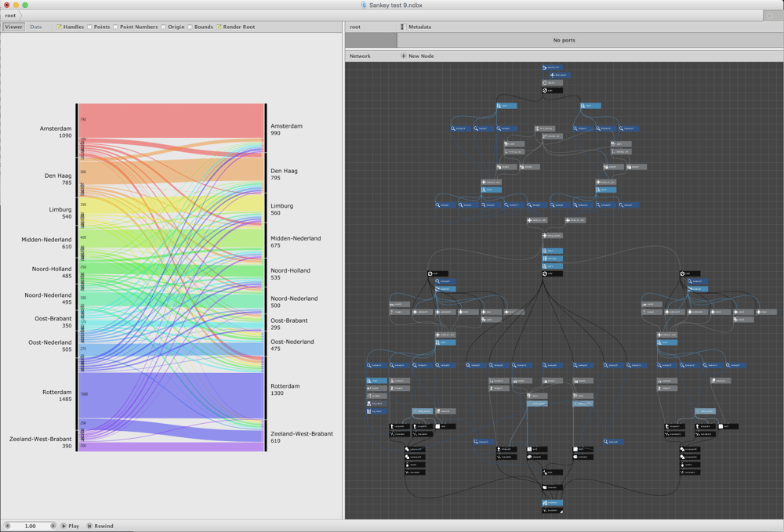Uncheck the Render Root checkbox
784x532 pixels.
pos(219,27)
